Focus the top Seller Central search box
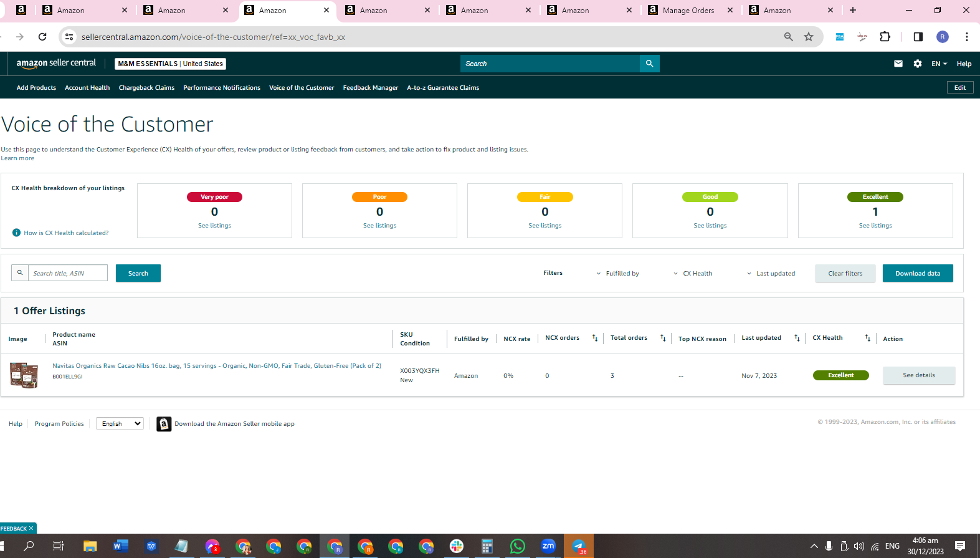980x558 pixels. click(x=550, y=64)
